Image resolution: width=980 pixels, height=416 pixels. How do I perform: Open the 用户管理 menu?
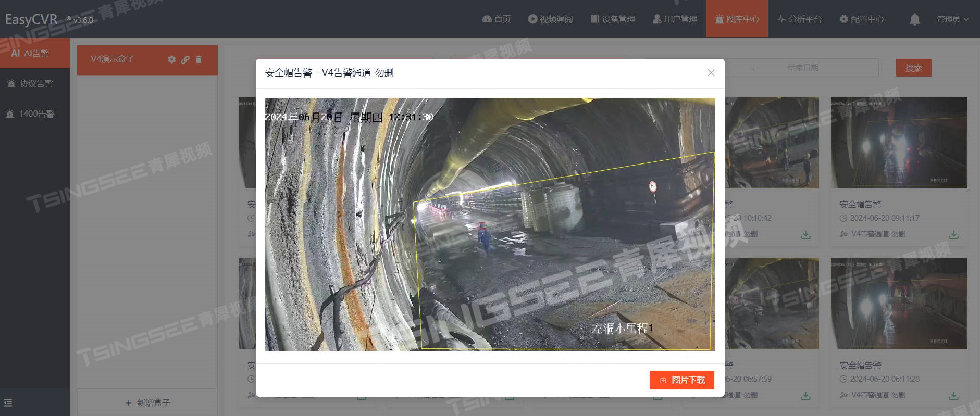coord(675,19)
